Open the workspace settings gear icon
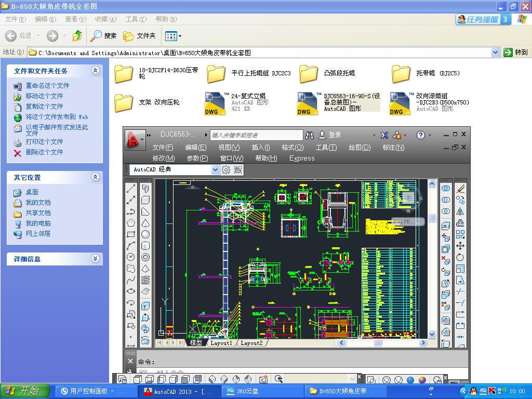The width and height of the screenshot is (532, 399). click(x=226, y=170)
